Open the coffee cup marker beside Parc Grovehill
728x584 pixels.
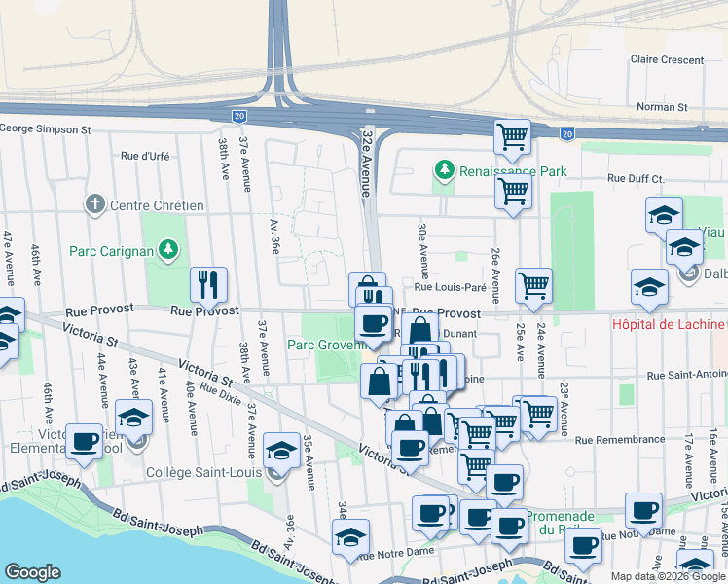(x=374, y=325)
